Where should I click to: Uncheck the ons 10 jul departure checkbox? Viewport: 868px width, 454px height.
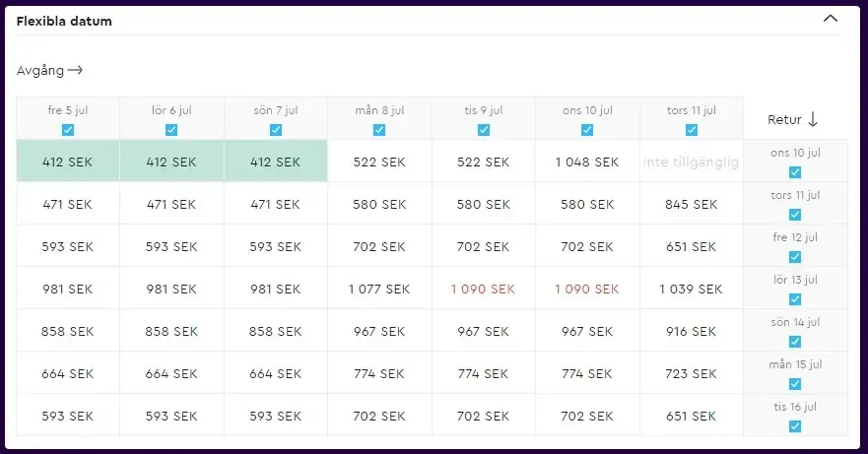tap(587, 130)
